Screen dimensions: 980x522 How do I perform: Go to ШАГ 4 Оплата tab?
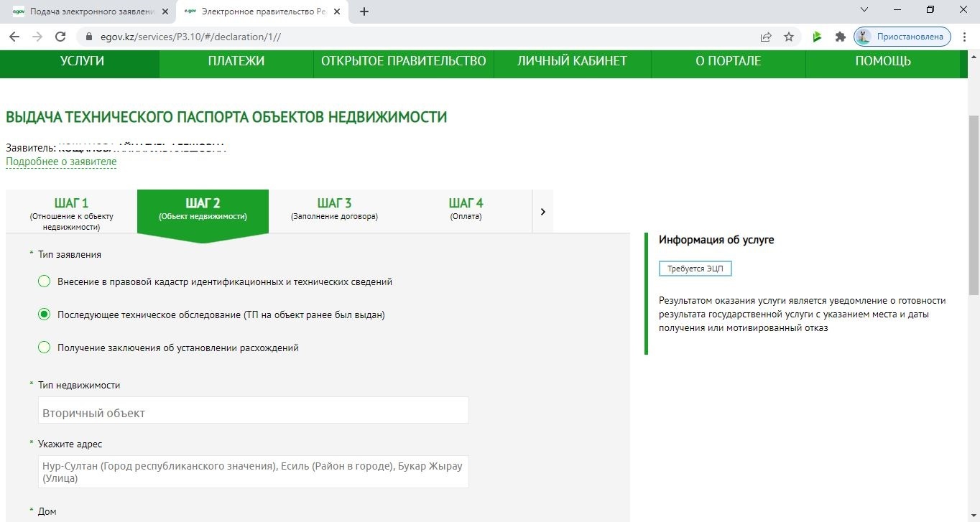coord(466,212)
